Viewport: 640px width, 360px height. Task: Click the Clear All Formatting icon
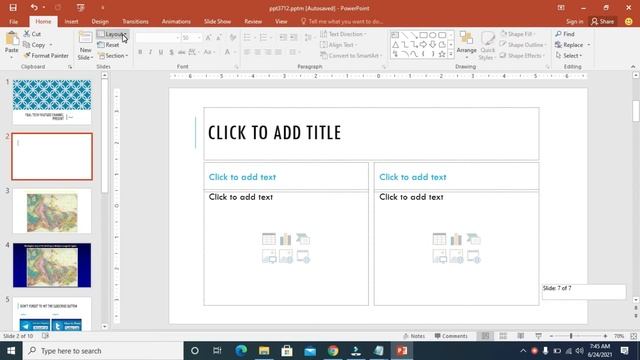233,38
